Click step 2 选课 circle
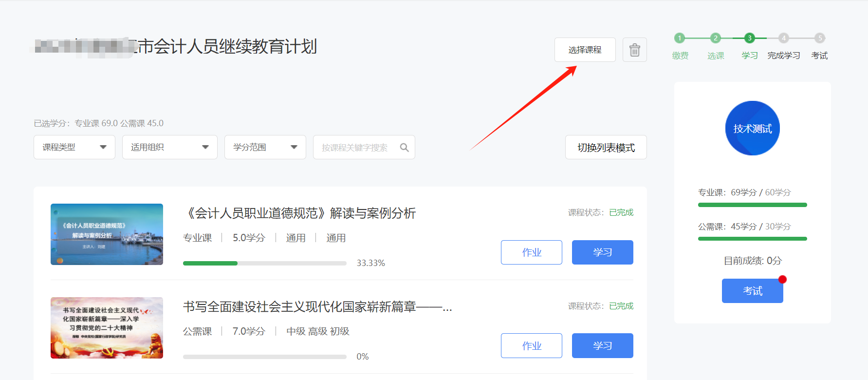 (715, 38)
